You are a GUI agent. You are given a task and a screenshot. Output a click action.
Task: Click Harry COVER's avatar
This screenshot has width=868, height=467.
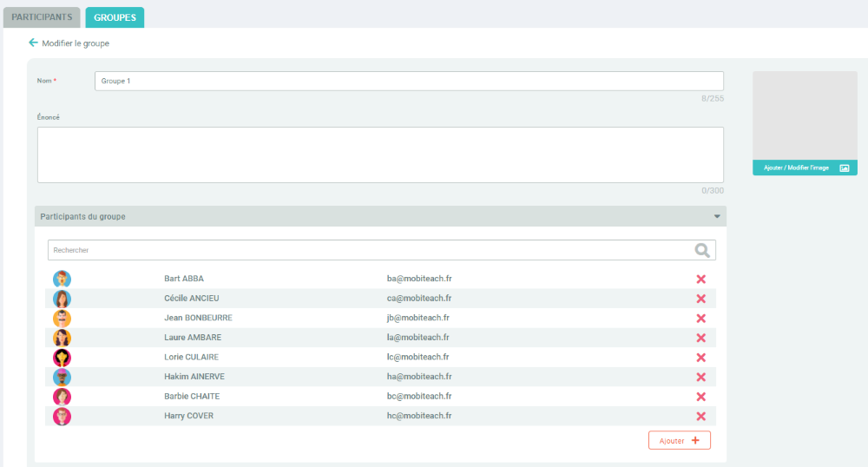(x=62, y=416)
